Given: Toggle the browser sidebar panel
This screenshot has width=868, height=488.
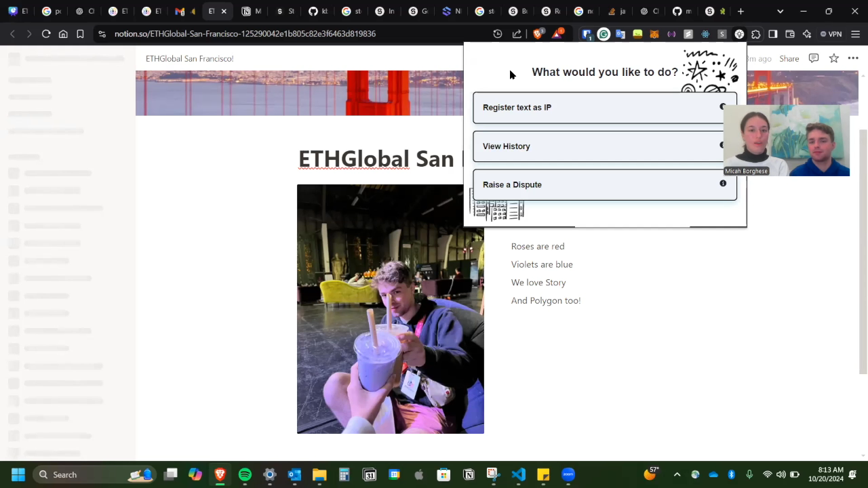Looking at the screenshot, I should click(x=773, y=34).
